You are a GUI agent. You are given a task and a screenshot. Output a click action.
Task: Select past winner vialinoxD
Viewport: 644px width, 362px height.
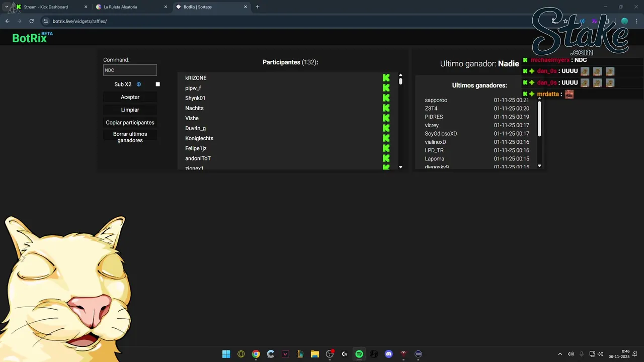[x=435, y=142]
